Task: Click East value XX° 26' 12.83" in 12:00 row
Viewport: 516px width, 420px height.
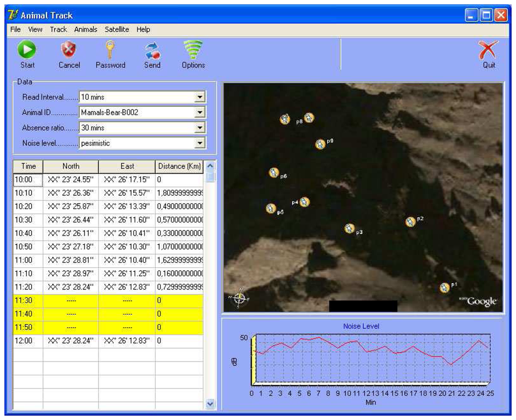Action: (x=126, y=341)
